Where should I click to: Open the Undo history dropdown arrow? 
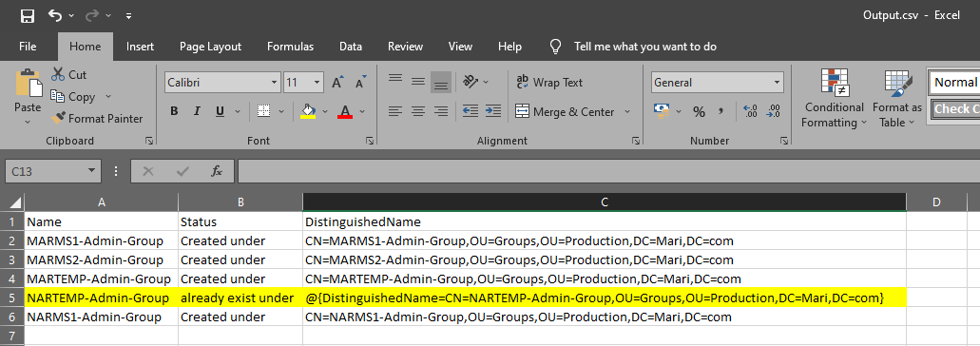pyautogui.click(x=71, y=15)
